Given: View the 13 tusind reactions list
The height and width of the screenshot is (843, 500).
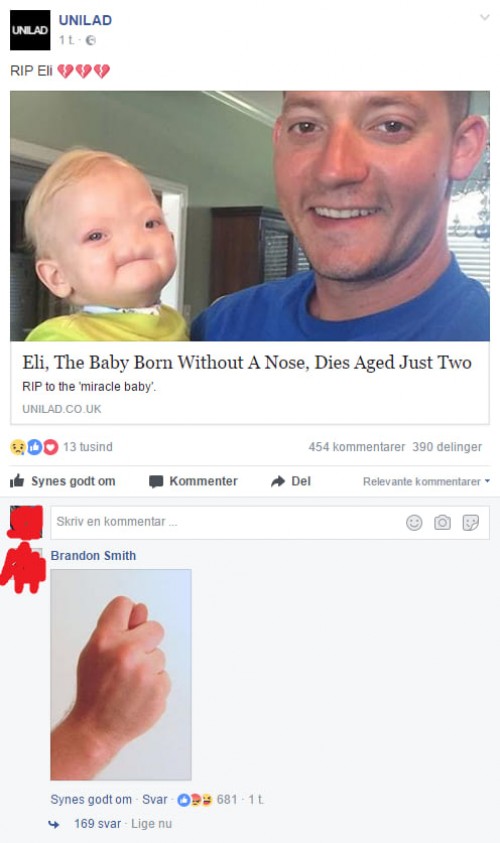Looking at the screenshot, I should (x=88, y=447).
